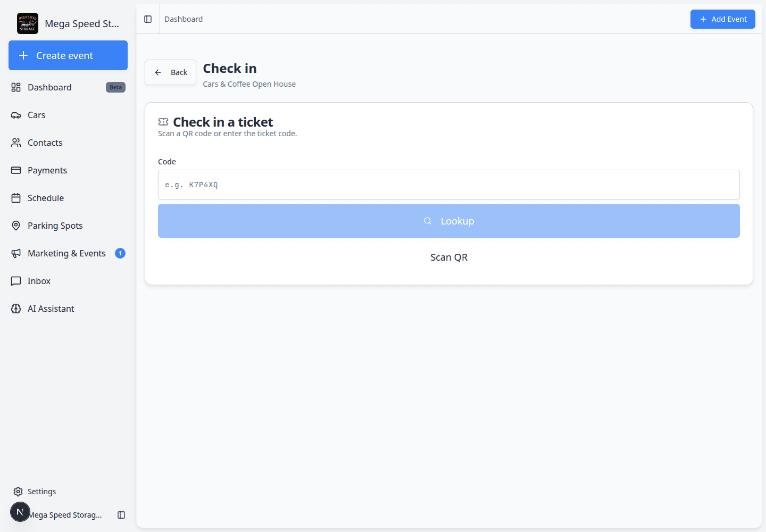Click the Add Event button

723,19
